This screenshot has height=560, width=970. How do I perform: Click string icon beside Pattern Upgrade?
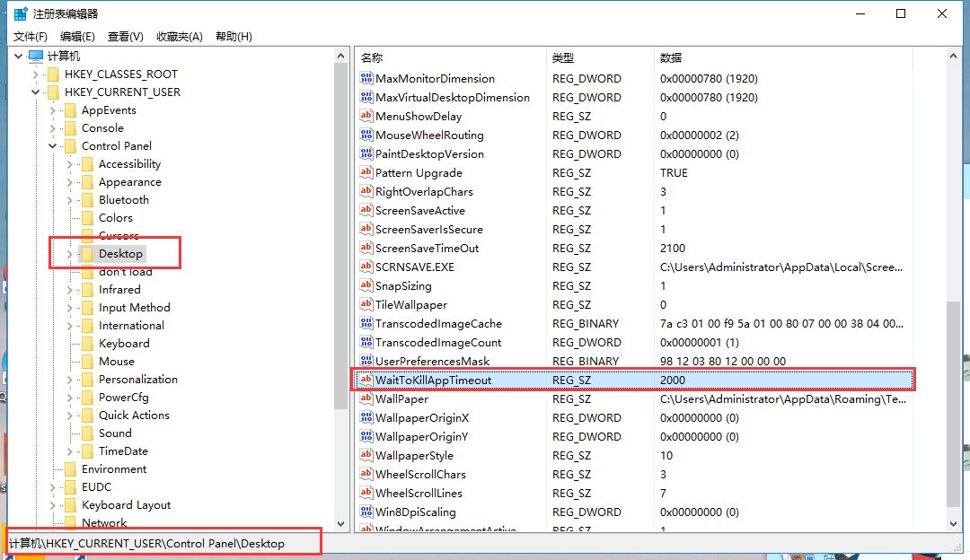coord(366,172)
